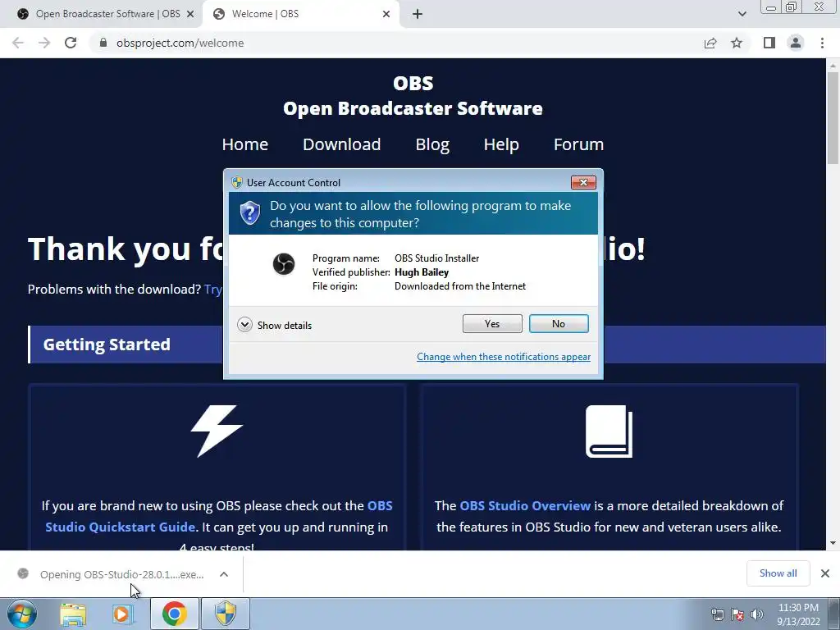Click the volume speaker tray icon
This screenshot has height=630, width=840.
[x=757, y=614]
